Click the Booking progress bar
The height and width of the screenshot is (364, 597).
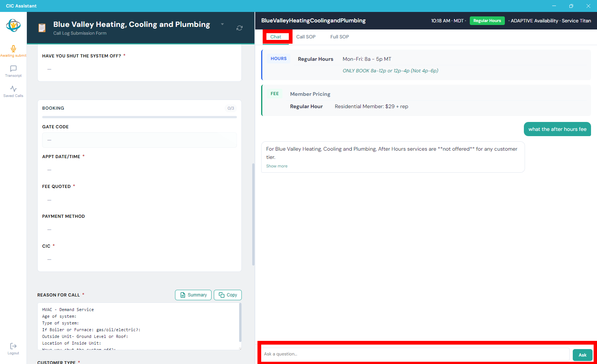click(x=140, y=117)
